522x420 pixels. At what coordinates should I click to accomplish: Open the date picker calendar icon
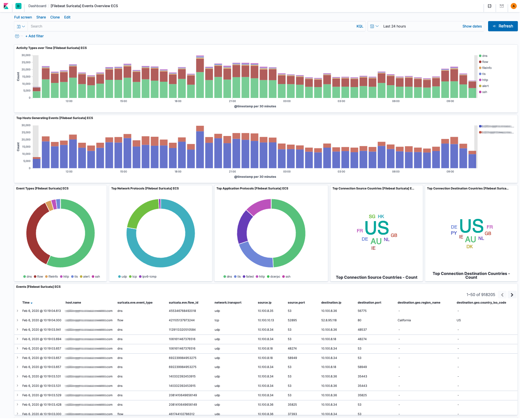coord(372,26)
